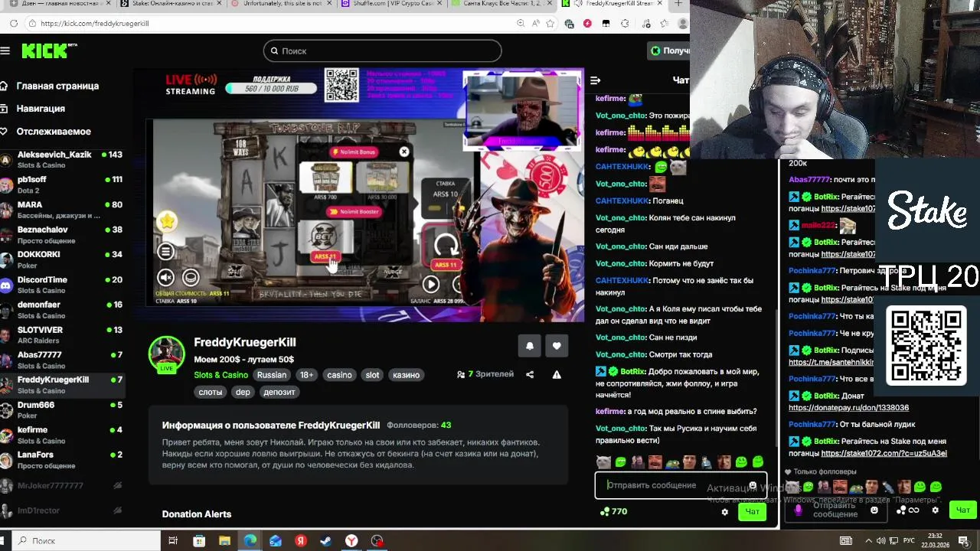
Task: Open offline MrJoker7777777 channel in sidebar
Action: [62, 486]
